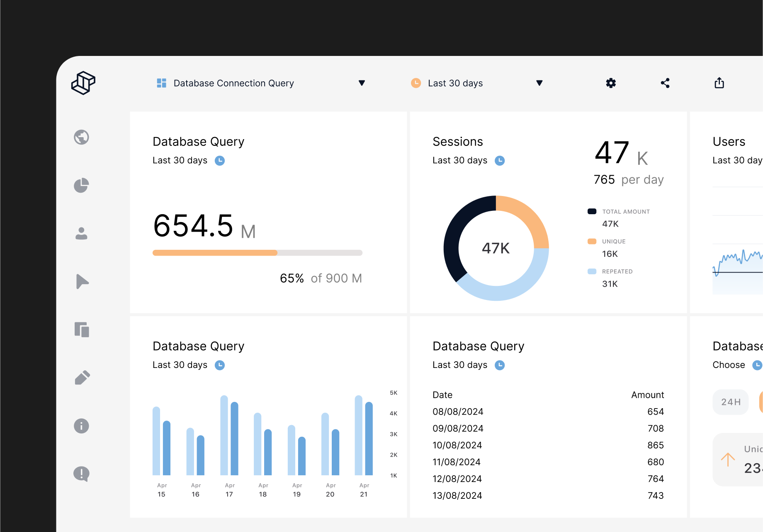Select the 10/08/2024 table row
Image resolution: width=763 pixels, height=532 pixels.
click(548, 445)
